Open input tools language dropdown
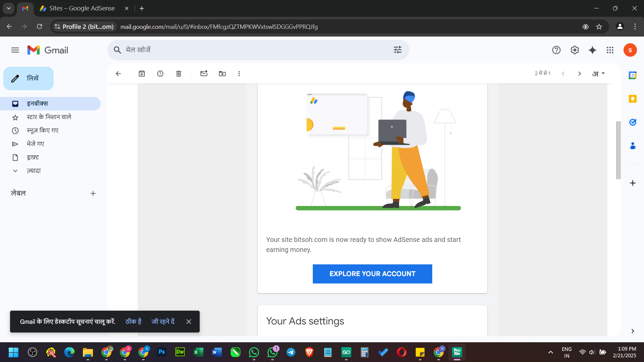Screen dimensions: 644x362 pyautogui.click(x=598, y=74)
